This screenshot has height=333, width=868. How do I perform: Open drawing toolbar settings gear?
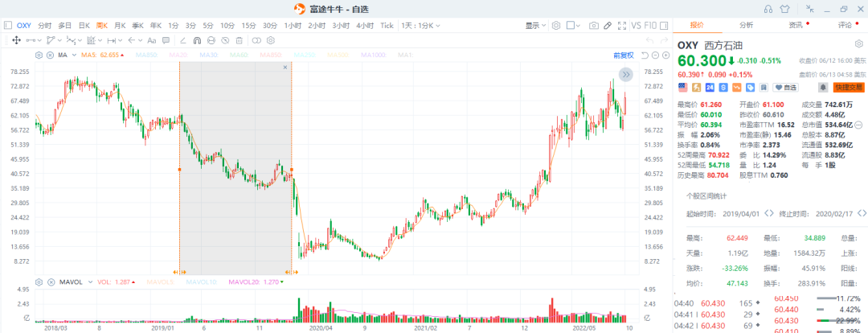pyautogui.click(x=271, y=40)
